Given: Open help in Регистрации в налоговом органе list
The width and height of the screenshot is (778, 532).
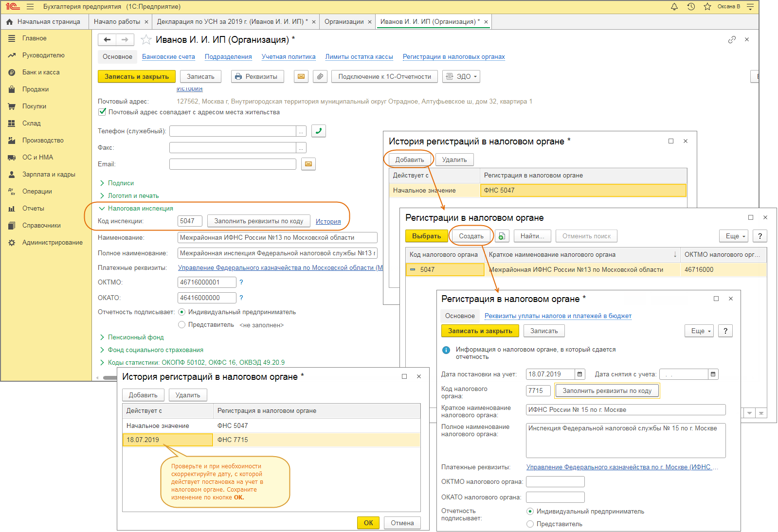Looking at the screenshot, I should coord(760,236).
